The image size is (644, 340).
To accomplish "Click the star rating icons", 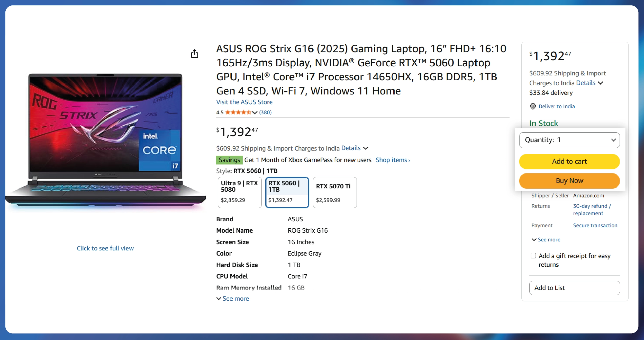I will coord(238,112).
